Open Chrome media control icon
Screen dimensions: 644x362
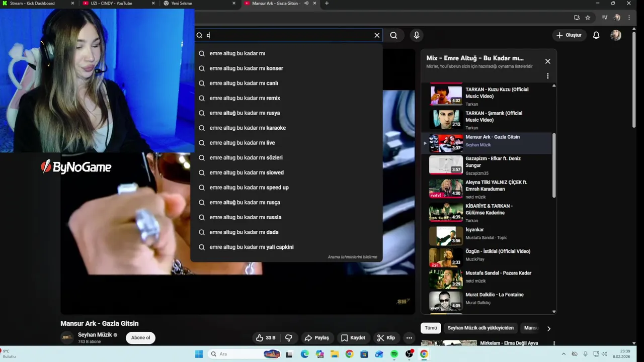[605, 18]
